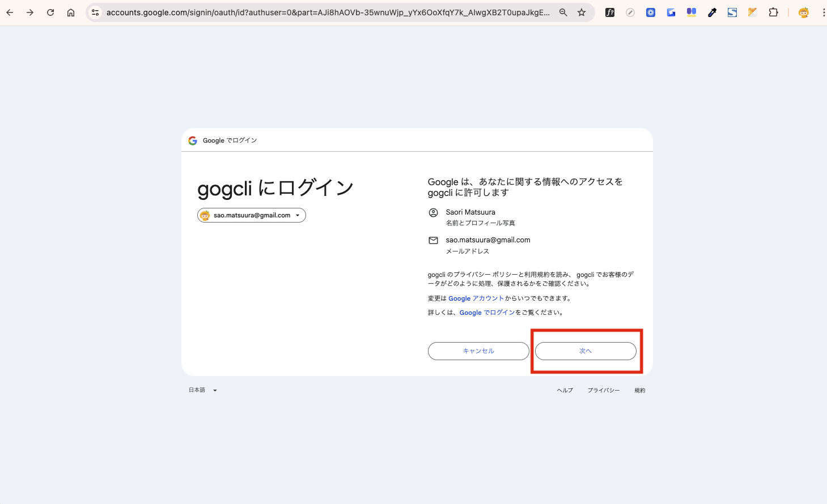The image size is (827, 504).
Task: Open the 規約 footer link
Action: pyautogui.click(x=640, y=390)
